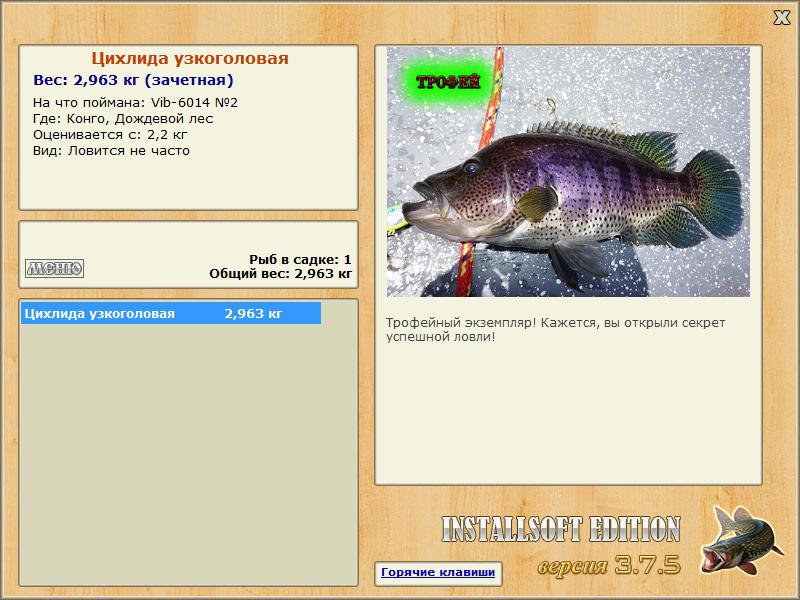Open the Горячие клавиши link
This screenshot has height=600, width=800.
pos(438,572)
